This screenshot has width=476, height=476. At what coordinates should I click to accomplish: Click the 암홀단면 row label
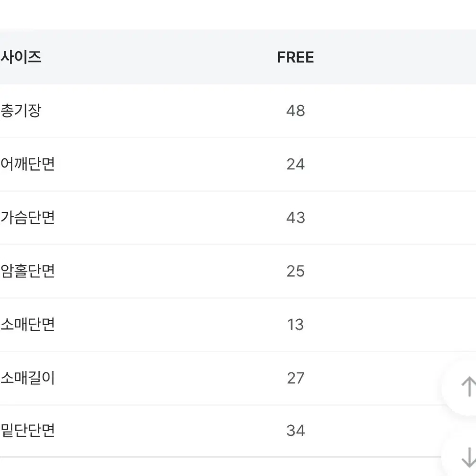[27, 271]
